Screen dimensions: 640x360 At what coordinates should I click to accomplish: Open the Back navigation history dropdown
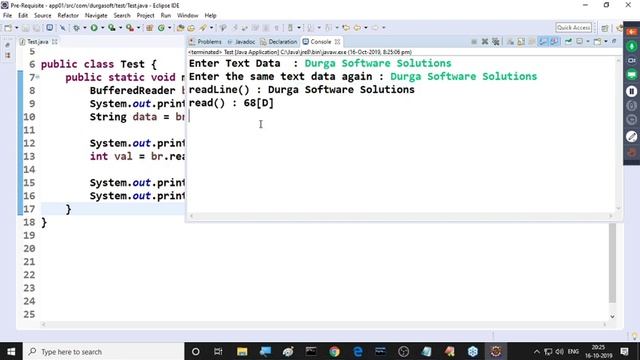pyautogui.click(x=366, y=28)
